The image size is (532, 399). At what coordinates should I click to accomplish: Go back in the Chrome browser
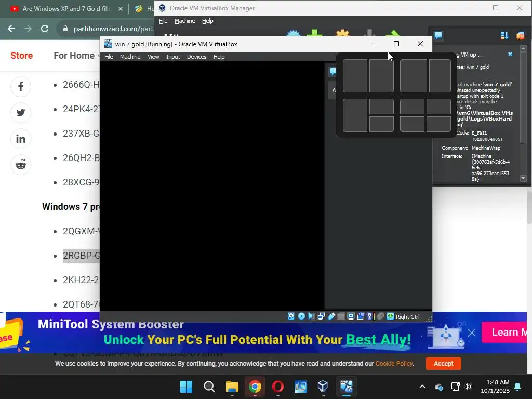pyautogui.click(x=11, y=29)
